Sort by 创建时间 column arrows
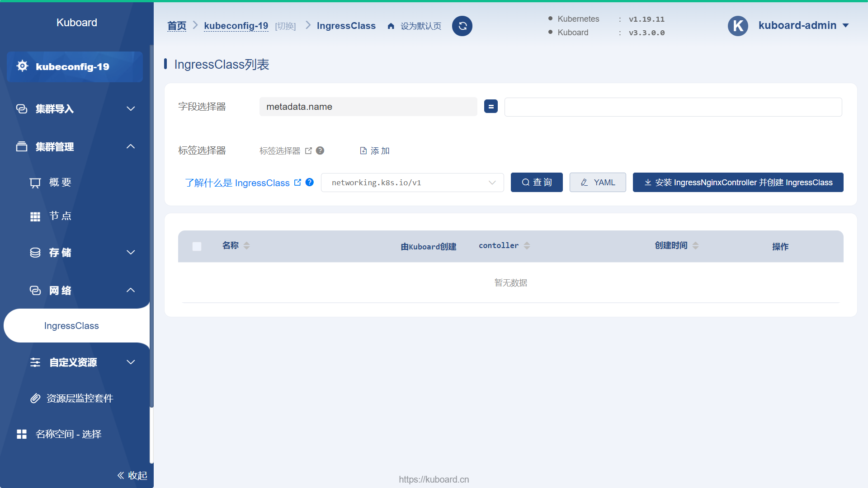 pyautogui.click(x=696, y=246)
